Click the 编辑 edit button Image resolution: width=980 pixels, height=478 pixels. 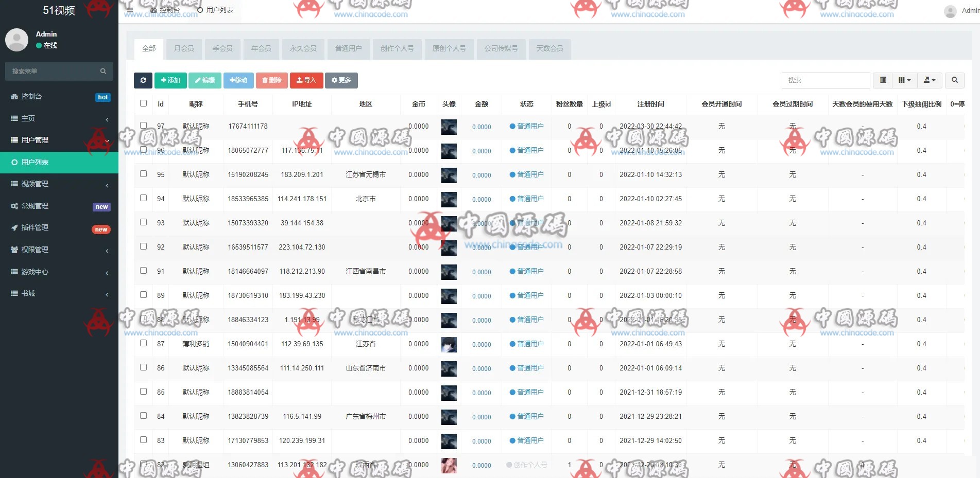[205, 80]
